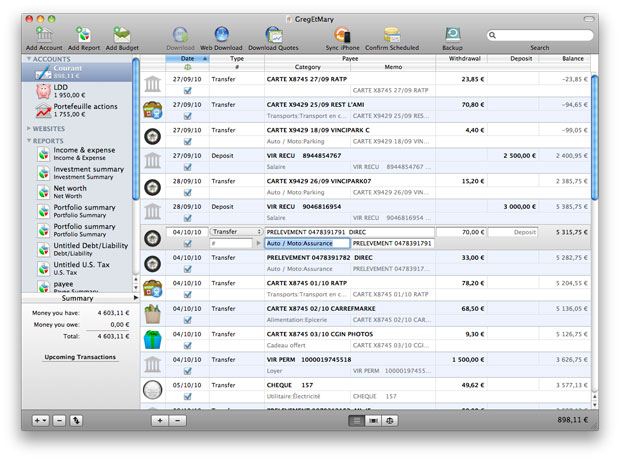Toggle cleared checkbox for 27/09 RATP transaction

188,91
